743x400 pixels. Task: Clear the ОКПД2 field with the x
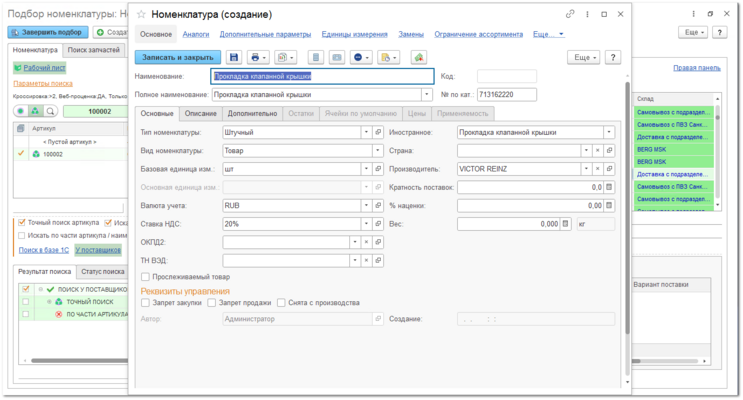(366, 242)
